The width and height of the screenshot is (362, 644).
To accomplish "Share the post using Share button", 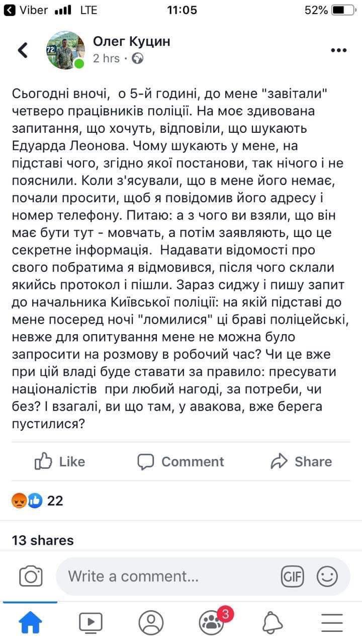I will [301, 461].
